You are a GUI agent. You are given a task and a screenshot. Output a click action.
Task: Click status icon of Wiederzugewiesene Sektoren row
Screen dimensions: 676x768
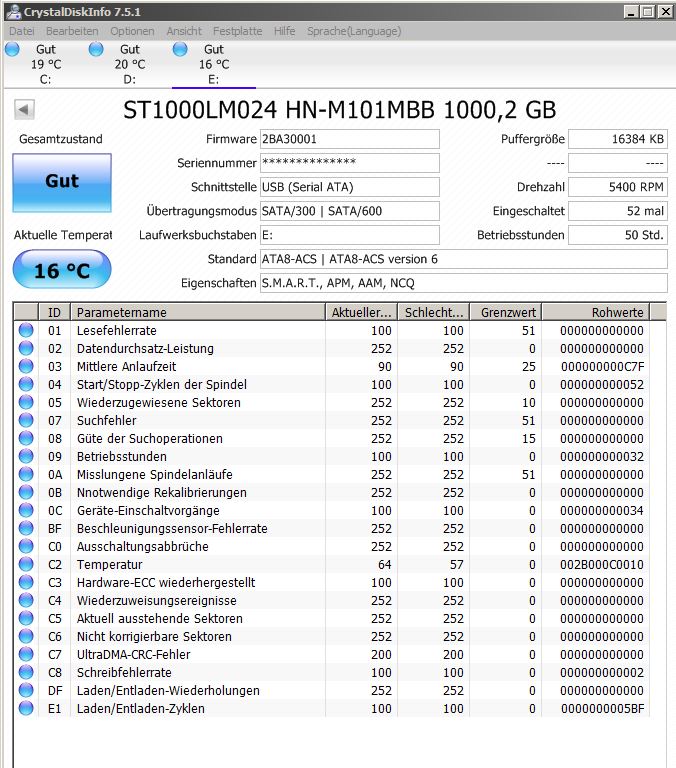tap(26, 403)
